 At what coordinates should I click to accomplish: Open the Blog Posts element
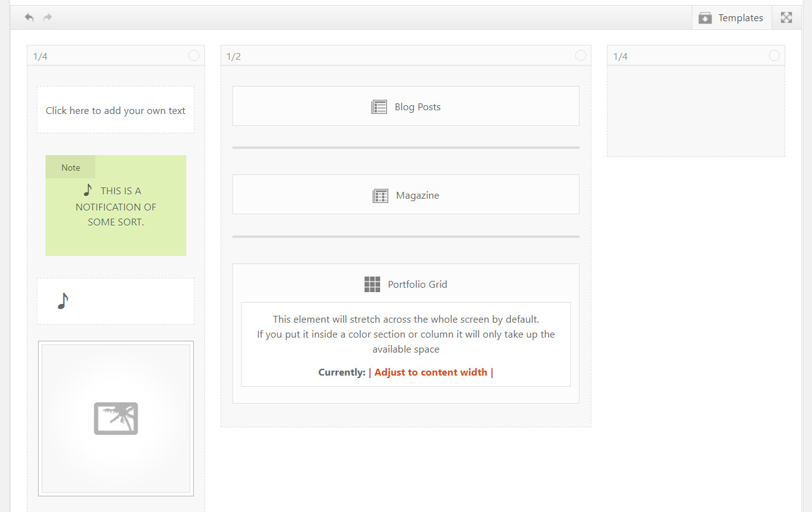[x=406, y=106]
